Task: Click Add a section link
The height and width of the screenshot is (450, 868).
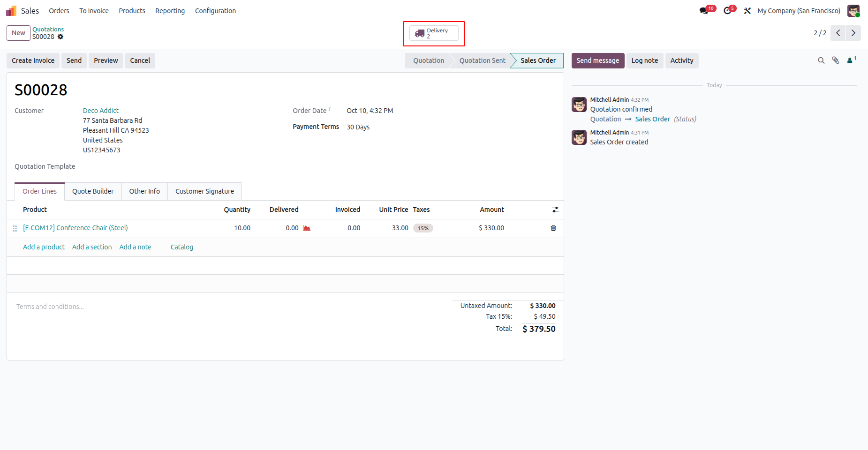Action: [92, 247]
